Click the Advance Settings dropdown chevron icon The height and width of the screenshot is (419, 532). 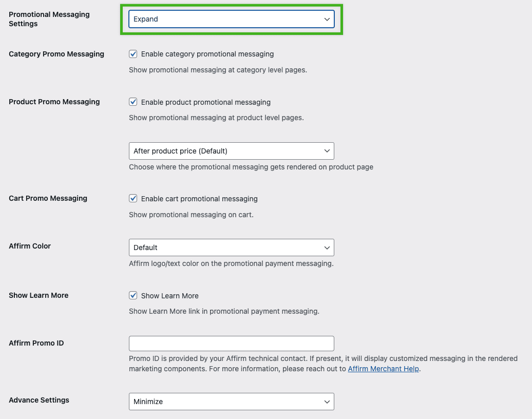[x=327, y=401]
